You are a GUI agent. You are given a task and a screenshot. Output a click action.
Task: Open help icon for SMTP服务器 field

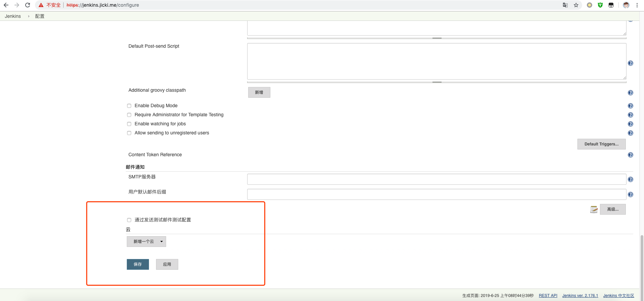pos(631,179)
